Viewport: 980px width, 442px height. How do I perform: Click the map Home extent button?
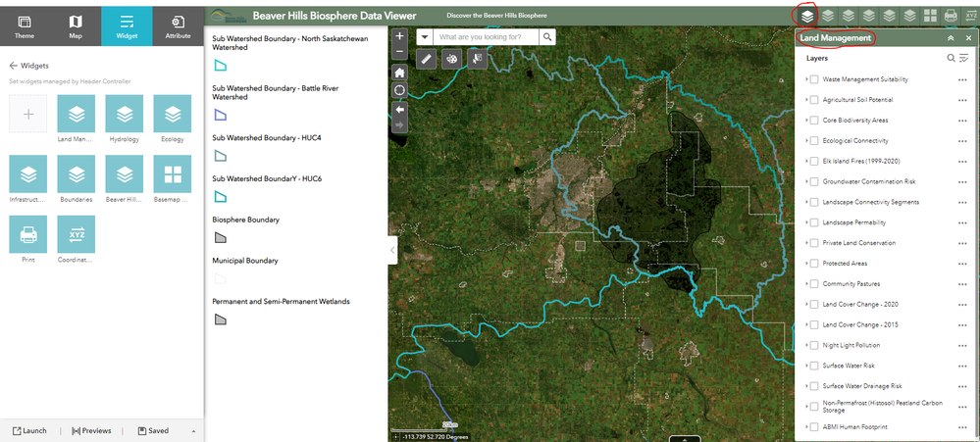point(400,73)
